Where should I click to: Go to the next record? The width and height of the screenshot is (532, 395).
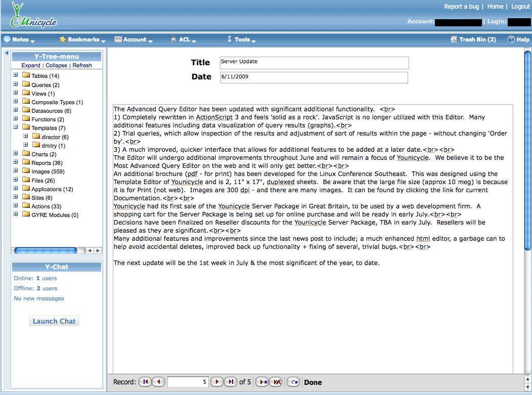coord(216,382)
